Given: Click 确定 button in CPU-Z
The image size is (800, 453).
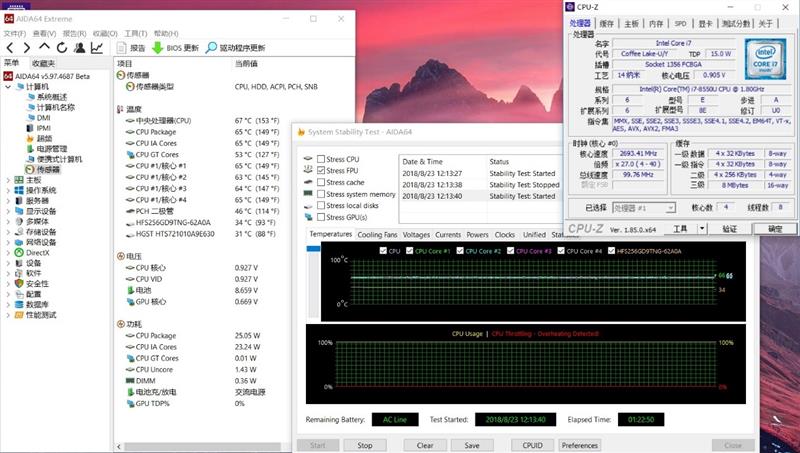Looking at the screenshot, I should tap(774, 229).
